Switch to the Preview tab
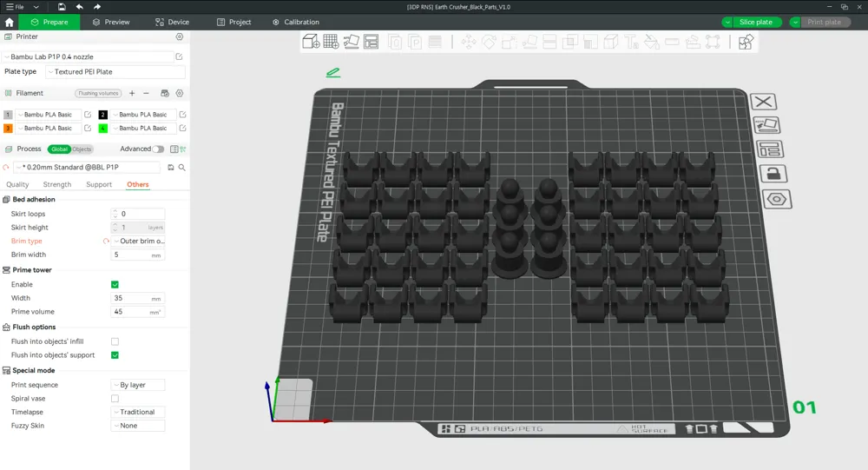This screenshot has height=470, width=868. pyautogui.click(x=111, y=23)
